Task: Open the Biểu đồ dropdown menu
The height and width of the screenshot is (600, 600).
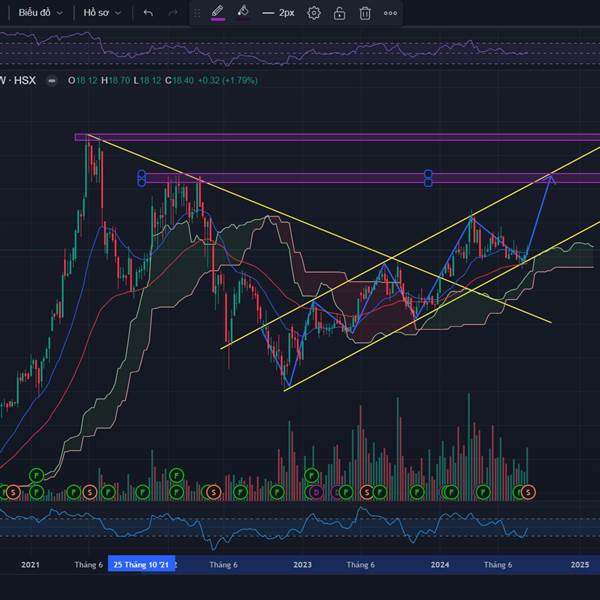Action: 40,13
